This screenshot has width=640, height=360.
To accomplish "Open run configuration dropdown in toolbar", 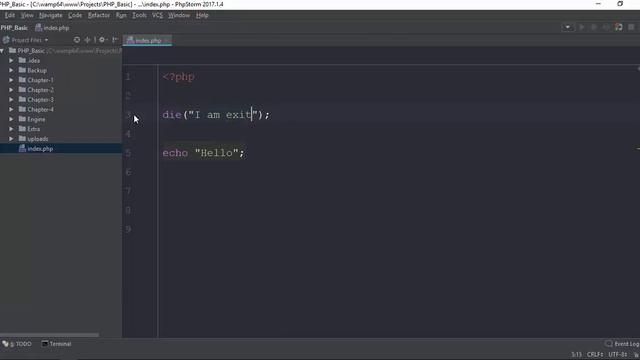I will pos(567,27).
